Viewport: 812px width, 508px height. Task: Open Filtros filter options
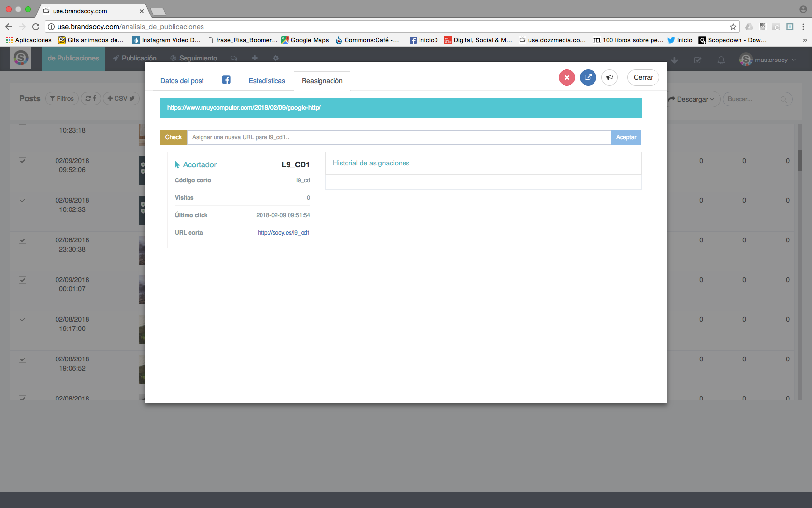62,98
